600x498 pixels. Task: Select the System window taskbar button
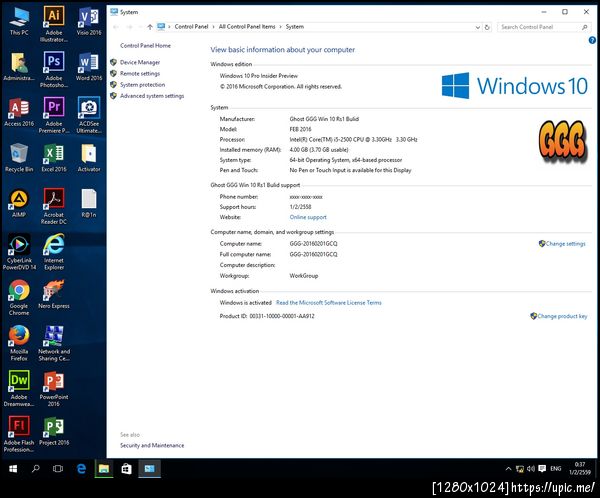pyautogui.click(x=150, y=469)
